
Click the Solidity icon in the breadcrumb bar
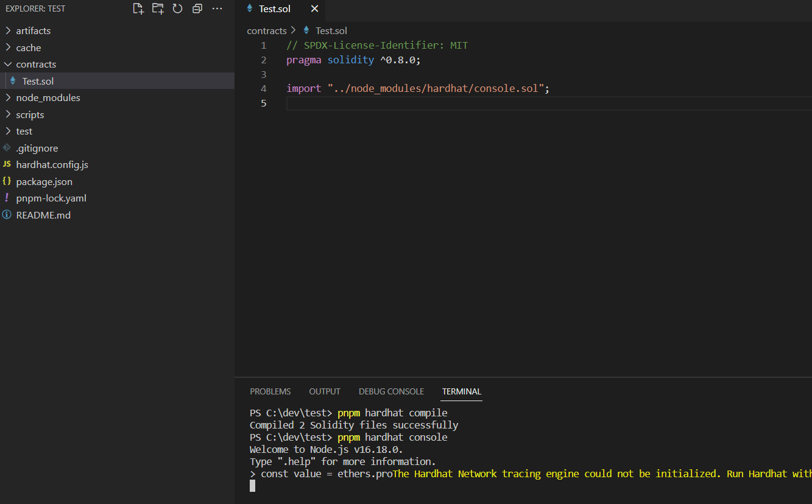tap(306, 30)
